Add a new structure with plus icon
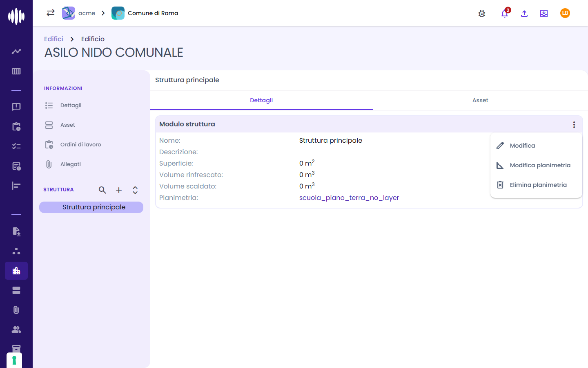The height and width of the screenshot is (368, 588). click(x=119, y=190)
